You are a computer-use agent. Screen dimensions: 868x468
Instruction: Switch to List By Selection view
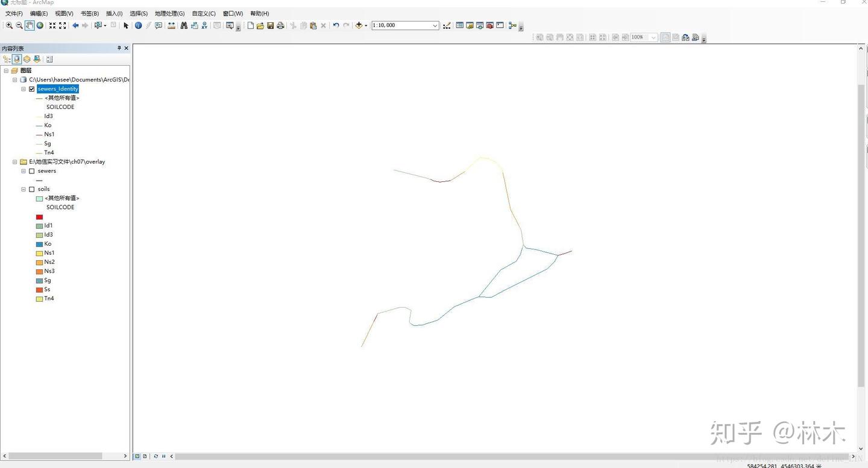[37, 59]
